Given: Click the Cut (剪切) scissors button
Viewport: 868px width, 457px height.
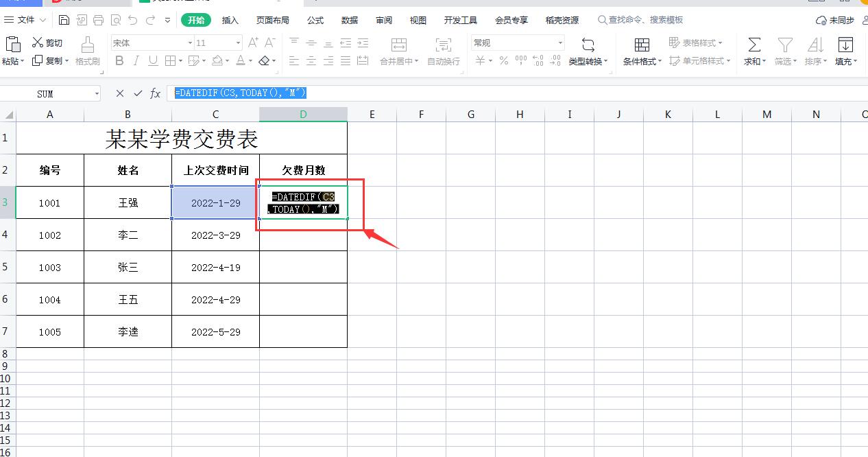Looking at the screenshot, I should [47, 43].
